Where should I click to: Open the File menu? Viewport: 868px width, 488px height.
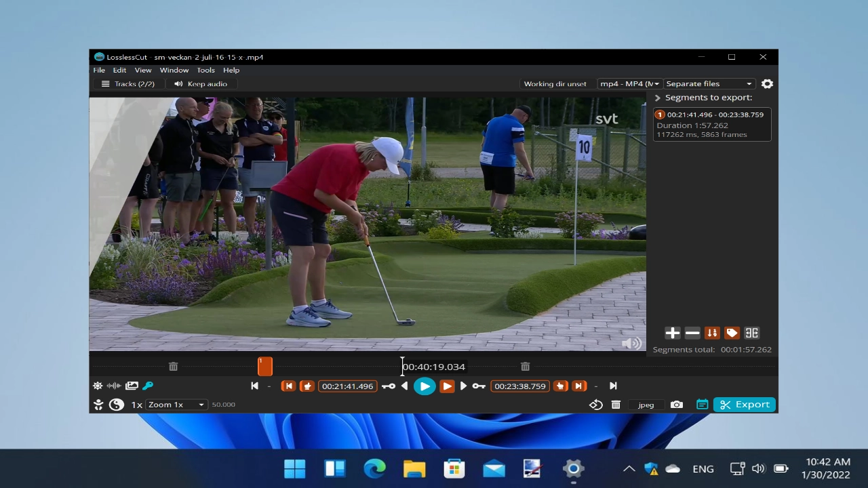pos(99,70)
